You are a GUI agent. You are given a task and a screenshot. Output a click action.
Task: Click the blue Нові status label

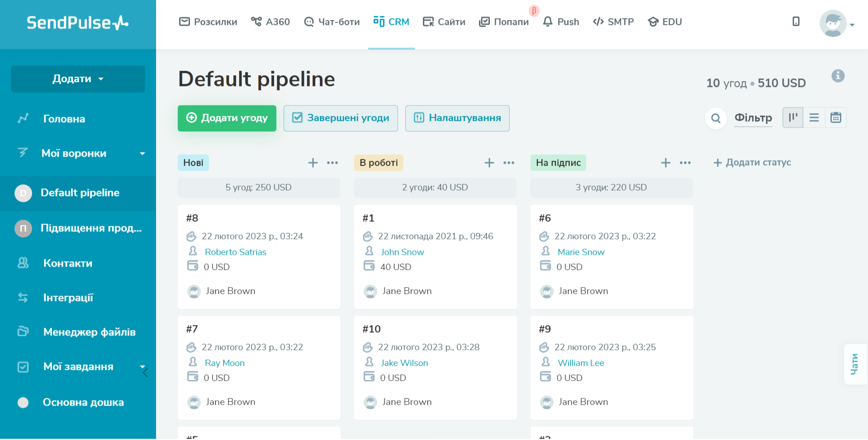[x=193, y=163]
